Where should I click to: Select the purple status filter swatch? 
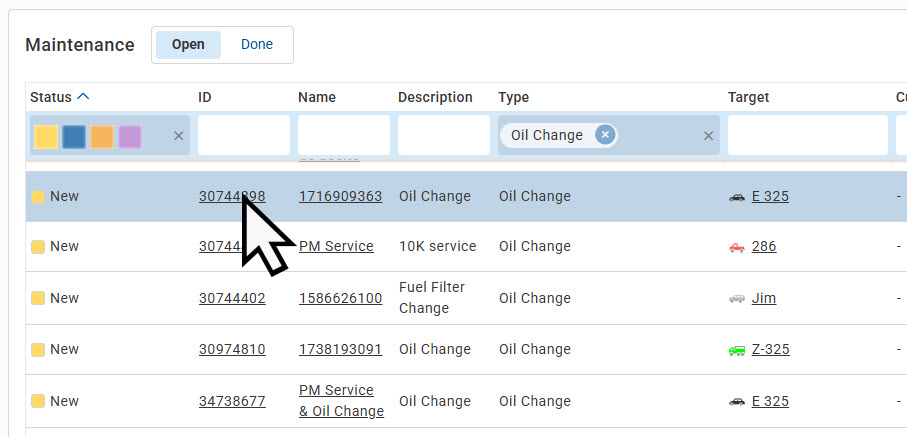pyautogui.click(x=130, y=137)
